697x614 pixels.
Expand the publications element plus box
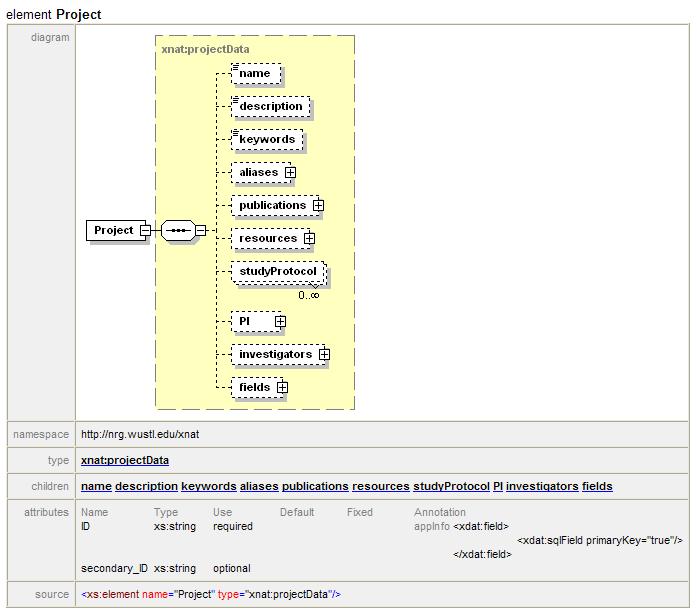click(318, 206)
